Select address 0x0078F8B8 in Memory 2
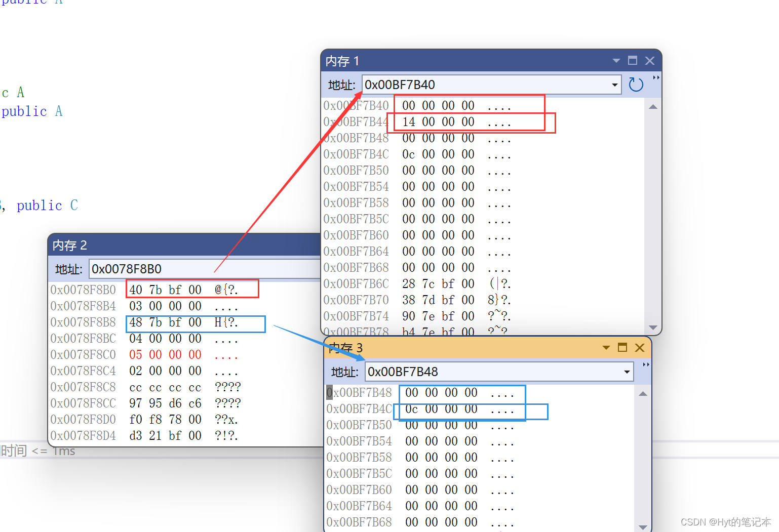This screenshot has width=779, height=532. point(83,322)
